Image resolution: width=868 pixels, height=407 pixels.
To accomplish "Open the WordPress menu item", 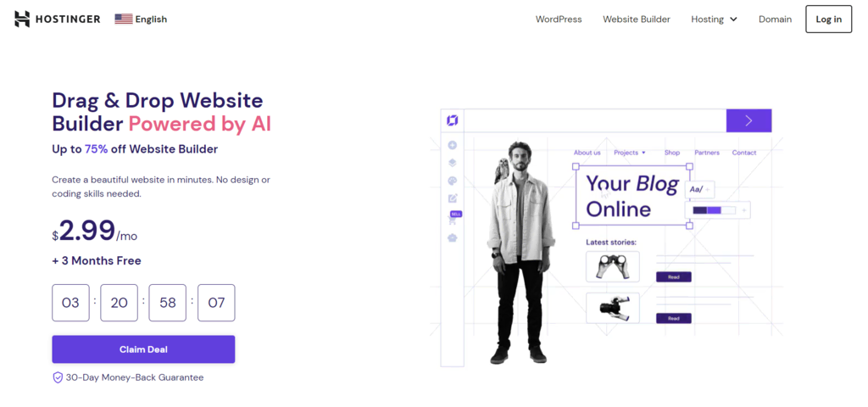I will [x=559, y=19].
